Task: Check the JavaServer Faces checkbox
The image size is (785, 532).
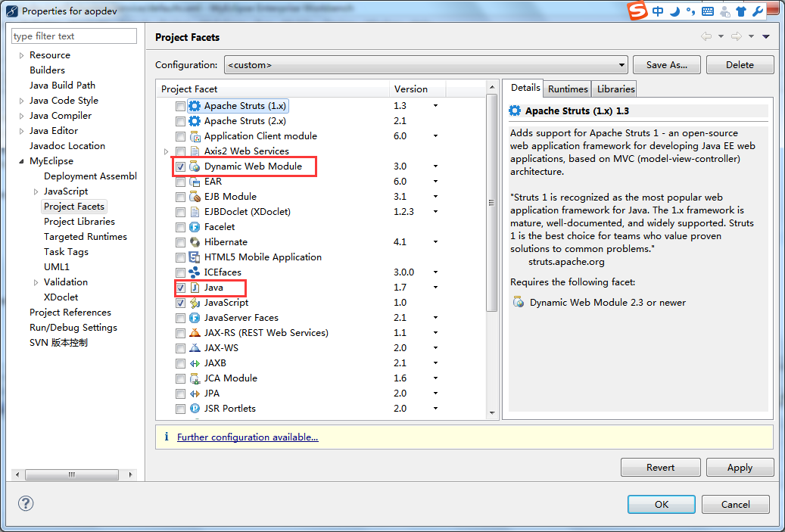Action: click(x=180, y=318)
